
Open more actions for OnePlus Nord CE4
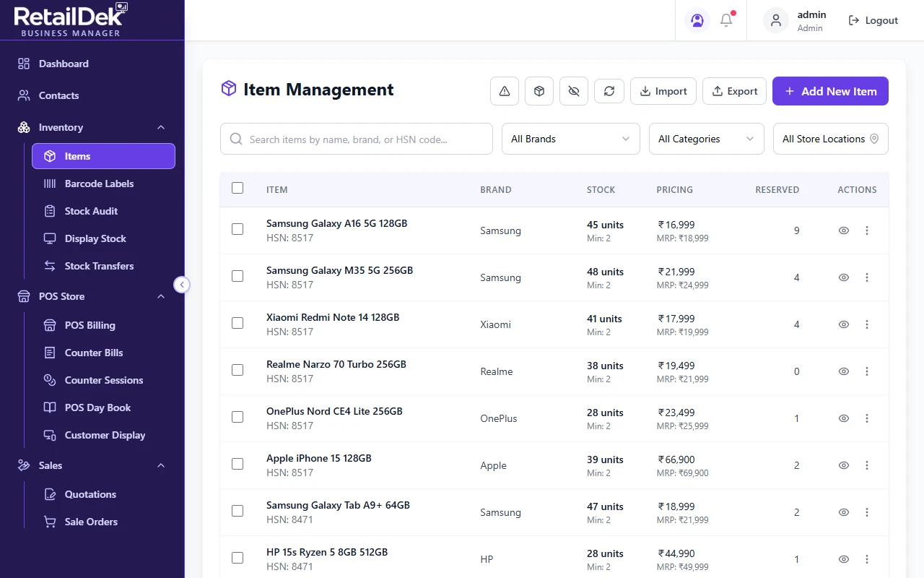(867, 418)
